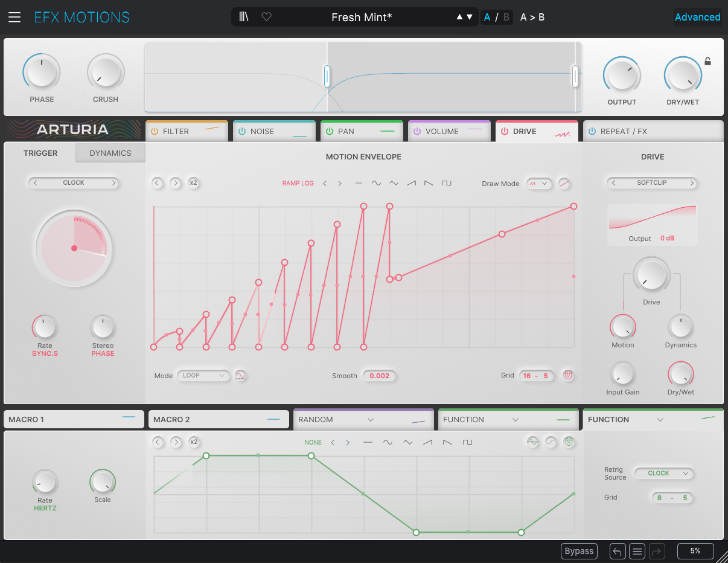This screenshot has height=563, width=728.
Task: Click the x2 button in Motion Envelope
Action: click(x=193, y=183)
